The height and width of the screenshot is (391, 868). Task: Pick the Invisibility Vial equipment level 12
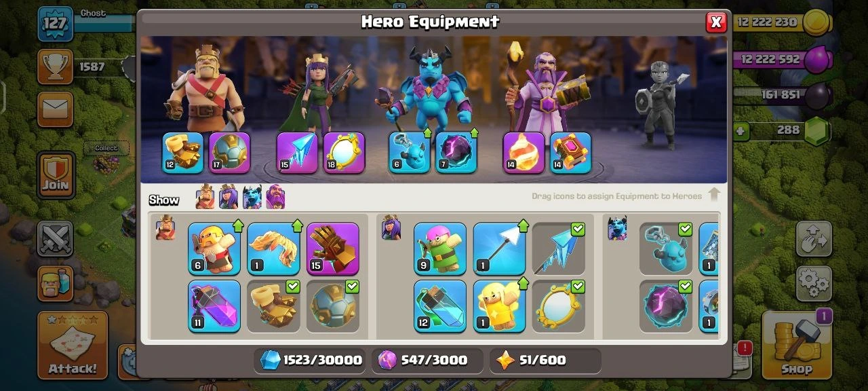click(440, 306)
